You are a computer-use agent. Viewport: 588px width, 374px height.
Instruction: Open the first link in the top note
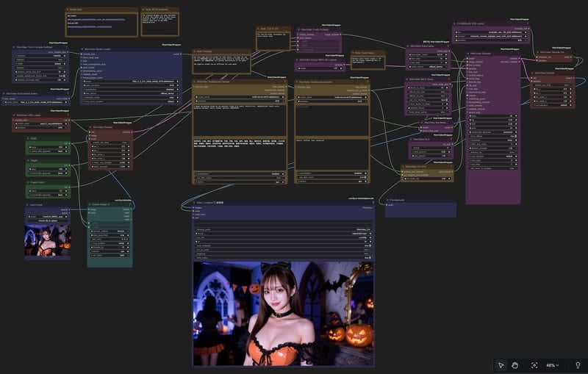coord(96,21)
